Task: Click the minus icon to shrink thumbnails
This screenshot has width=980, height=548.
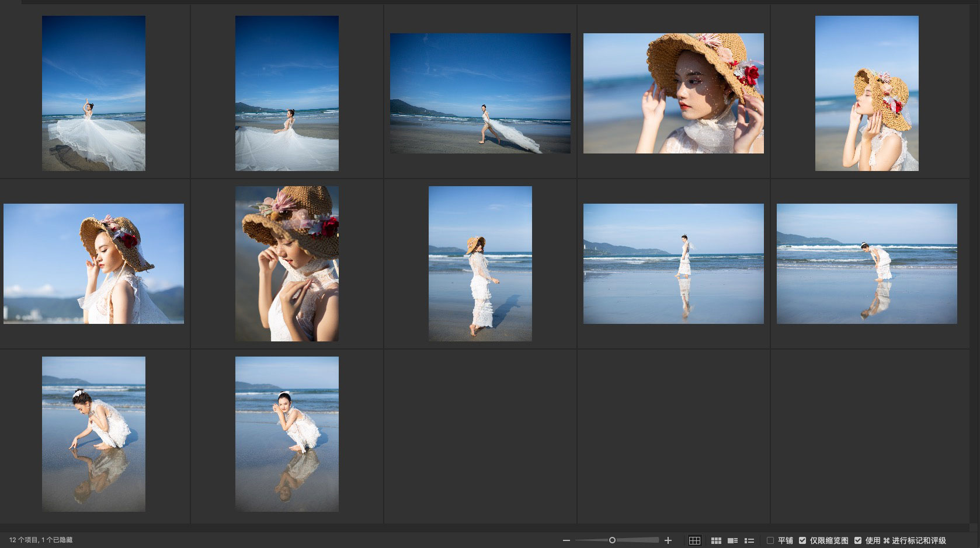Action: point(566,540)
